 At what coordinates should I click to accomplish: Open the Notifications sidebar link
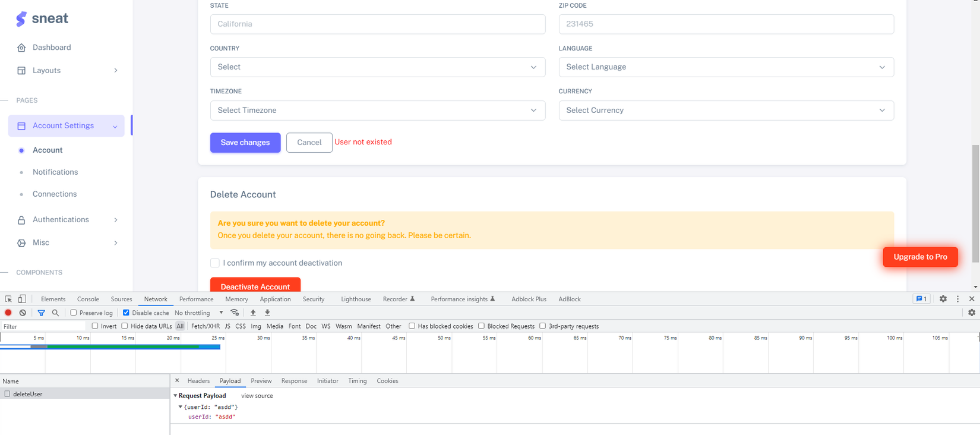pos(55,172)
